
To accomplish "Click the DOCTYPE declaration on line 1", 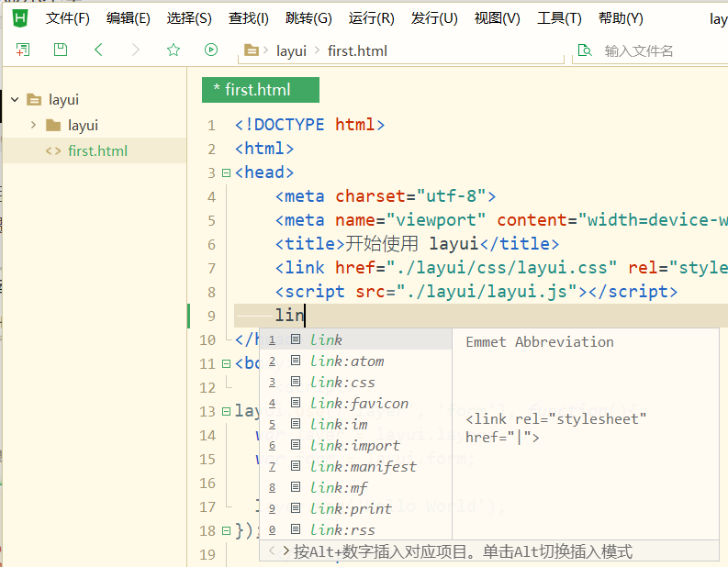I will (x=309, y=125).
